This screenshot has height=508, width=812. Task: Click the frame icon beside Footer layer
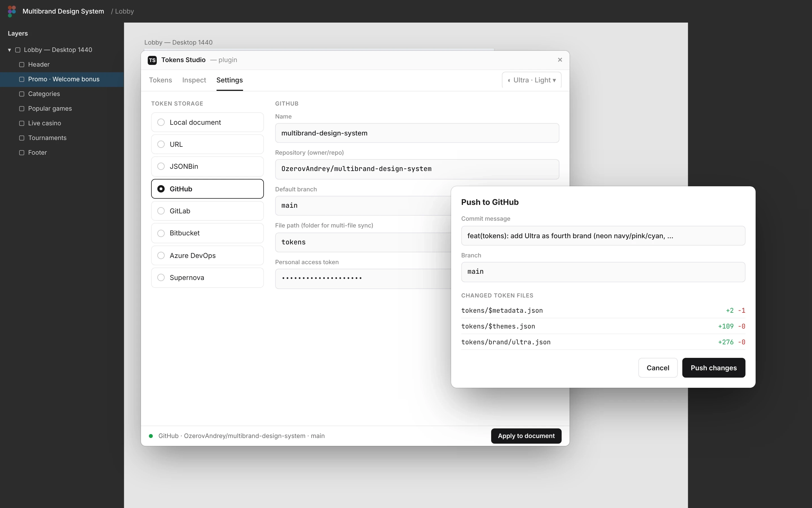pyautogui.click(x=22, y=152)
